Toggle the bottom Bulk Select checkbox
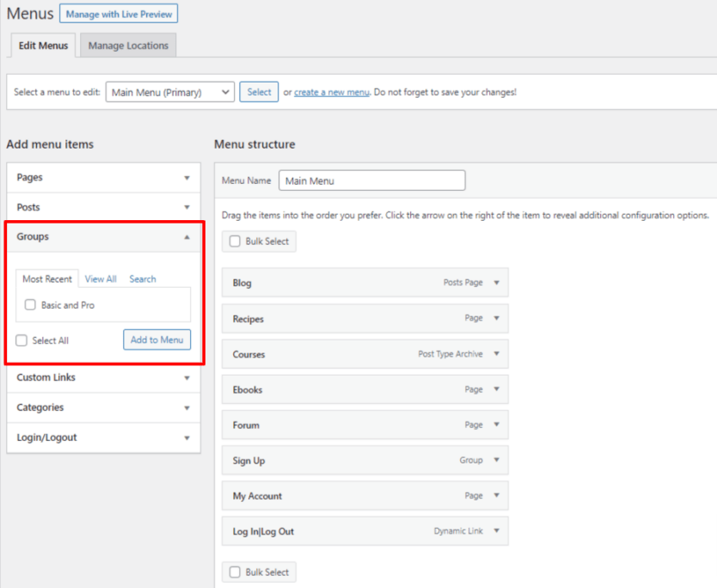 pos(234,572)
